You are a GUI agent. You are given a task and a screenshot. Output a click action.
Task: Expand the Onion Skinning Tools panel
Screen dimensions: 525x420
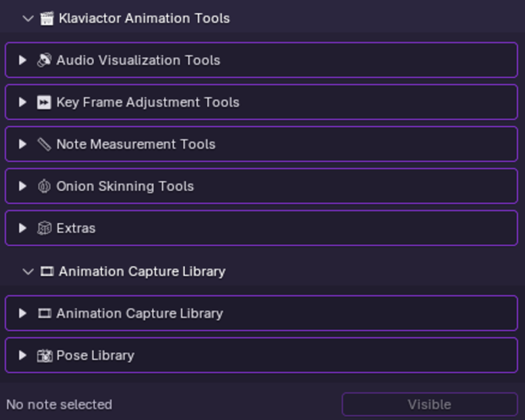pyautogui.click(x=21, y=186)
